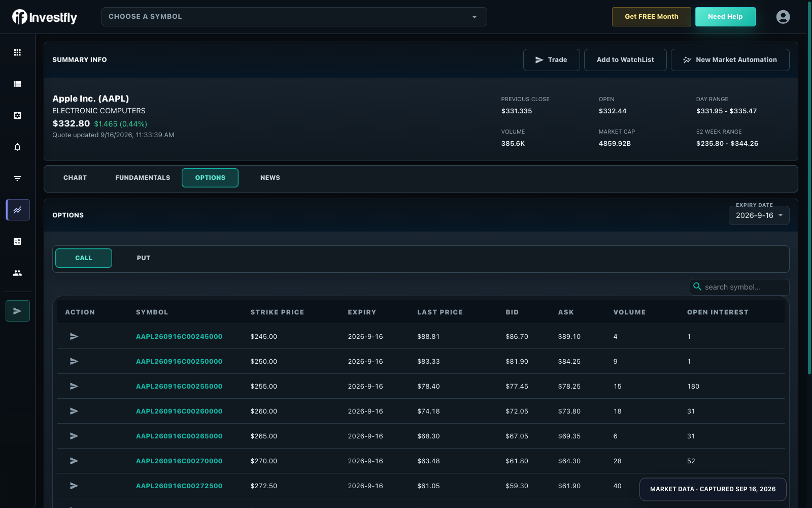Image resolution: width=812 pixels, height=508 pixels.
Task: Switch to the Chart tab
Action: pyautogui.click(x=75, y=178)
